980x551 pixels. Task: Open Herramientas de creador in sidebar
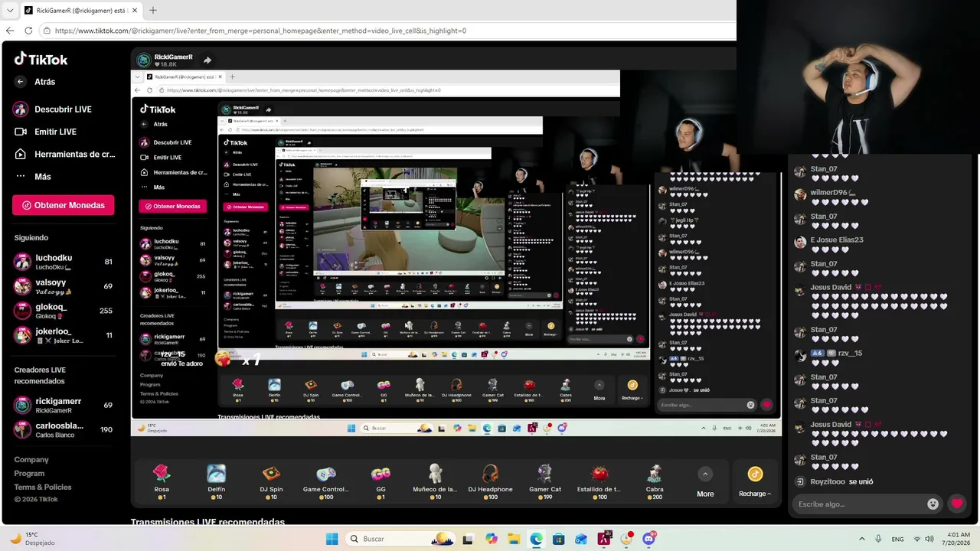64,154
